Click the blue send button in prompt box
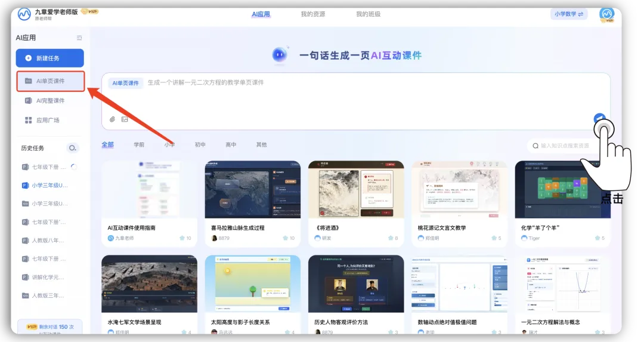Screen dimensions: 644x342 600,119
